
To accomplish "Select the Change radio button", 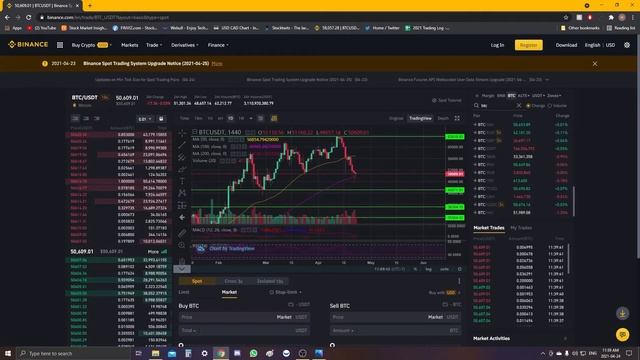I will (x=528, y=106).
